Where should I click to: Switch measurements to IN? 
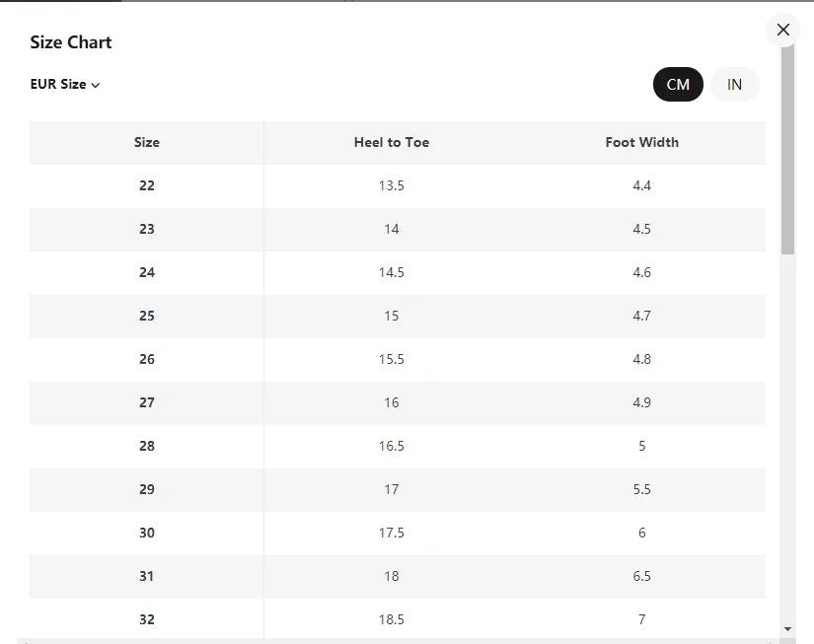pyautogui.click(x=734, y=85)
